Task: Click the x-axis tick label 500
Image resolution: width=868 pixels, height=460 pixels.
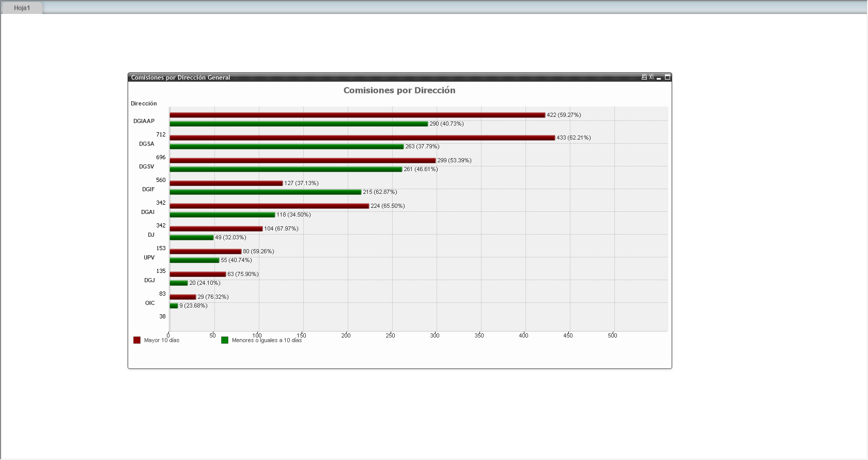Action: click(612, 335)
